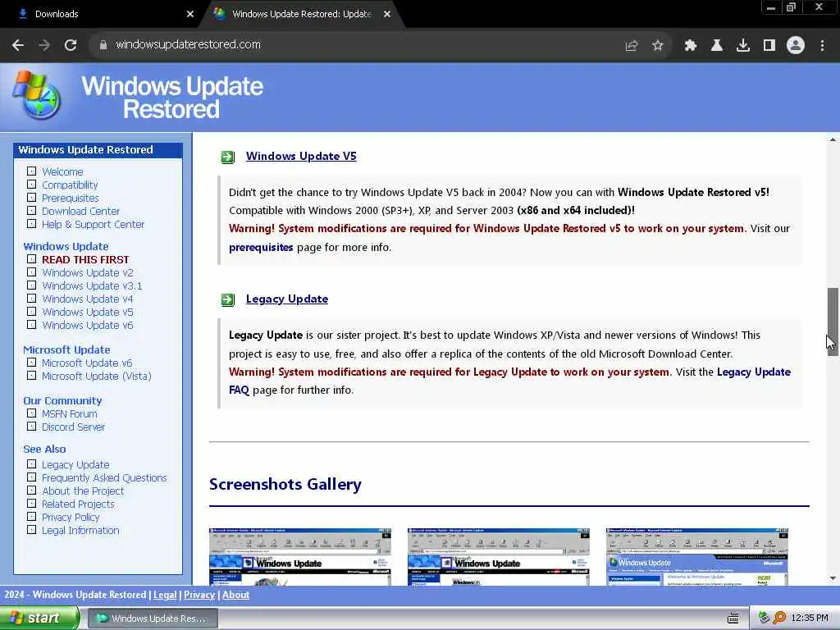Visit MSFN Forum link
This screenshot has height=630, width=840.
tap(70, 413)
